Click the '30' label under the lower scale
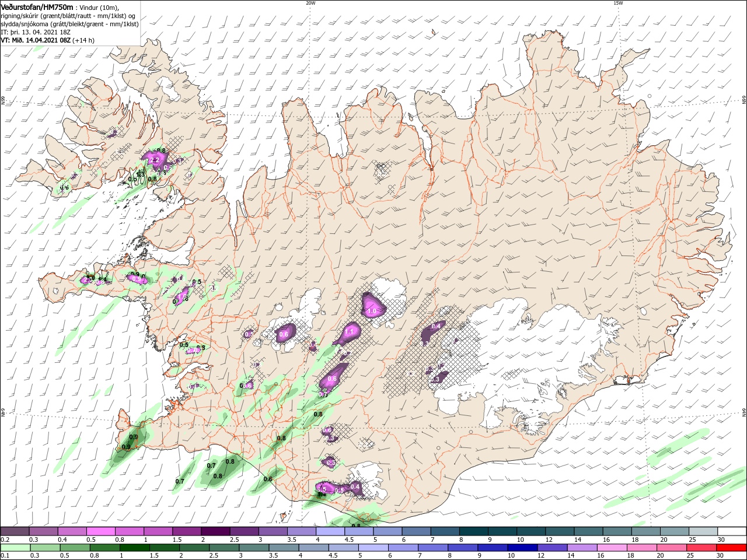 [721, 556]
